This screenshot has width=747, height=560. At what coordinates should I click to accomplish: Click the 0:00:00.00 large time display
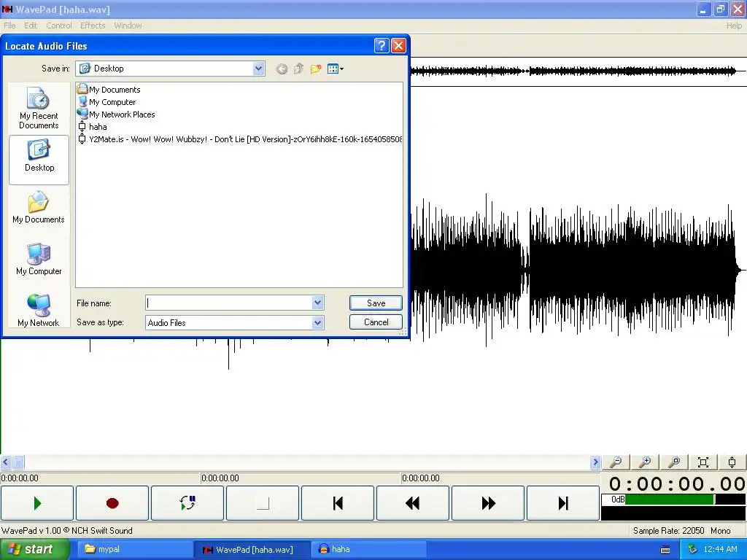[x=677, y=484]
